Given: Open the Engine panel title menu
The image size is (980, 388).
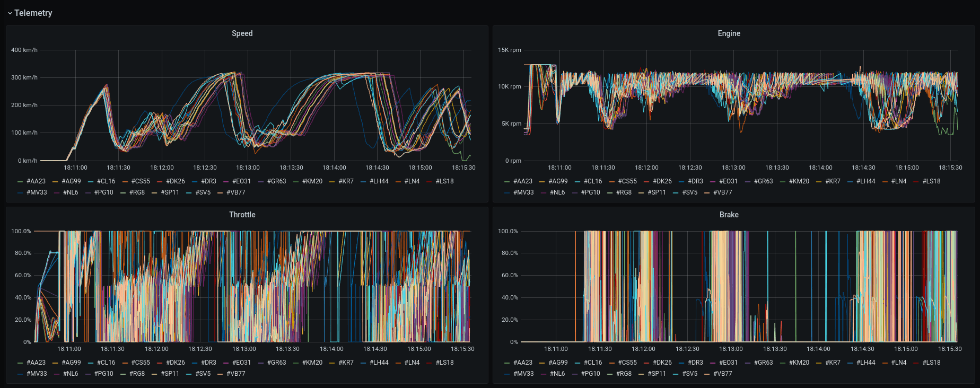Looking at the screenshot, I should click(729, 33).
